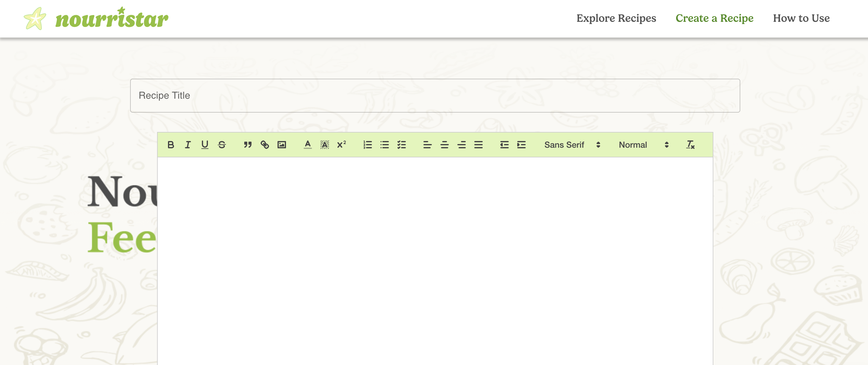Open the Sans Serif font dropdown
The height and width of the screenshot is (365, 868).
(572, 145)
